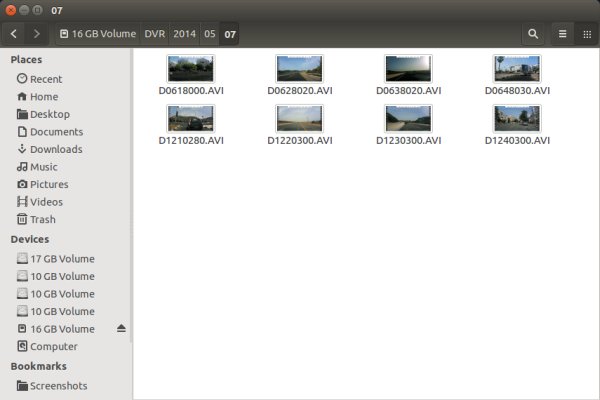Go forward with the right arrow button
Image resolution: width=600 pixels, height=400 pixels.
point(36,34)
